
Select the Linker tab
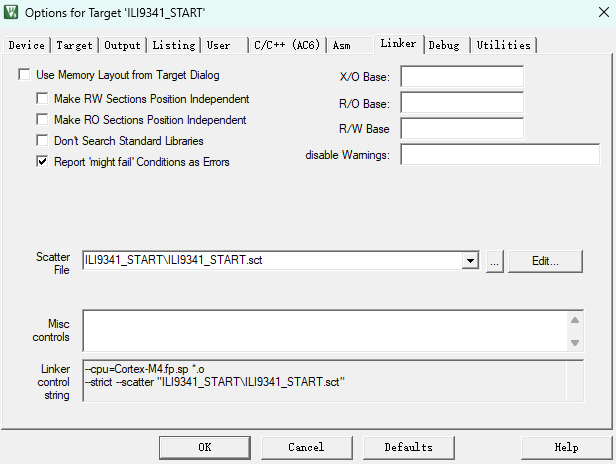398,43
